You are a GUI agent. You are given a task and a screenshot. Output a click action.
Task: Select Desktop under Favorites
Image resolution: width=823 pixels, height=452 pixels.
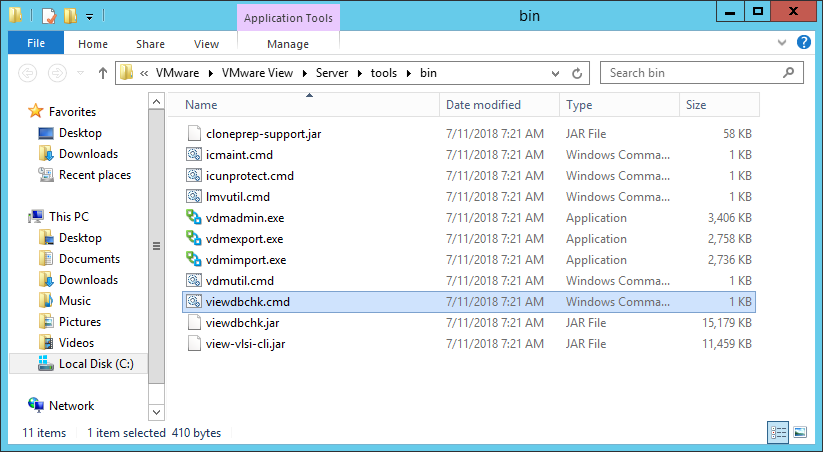tap(80, 133)
